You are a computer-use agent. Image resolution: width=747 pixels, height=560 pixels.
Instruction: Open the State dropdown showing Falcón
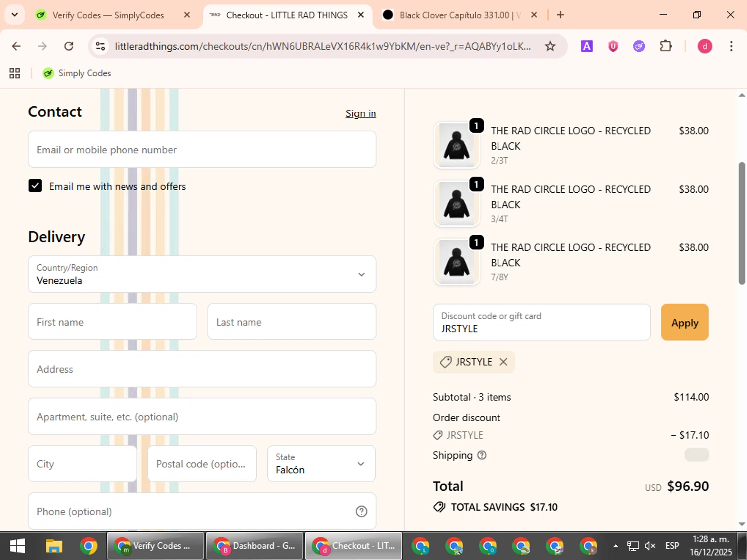click(322, 463)
